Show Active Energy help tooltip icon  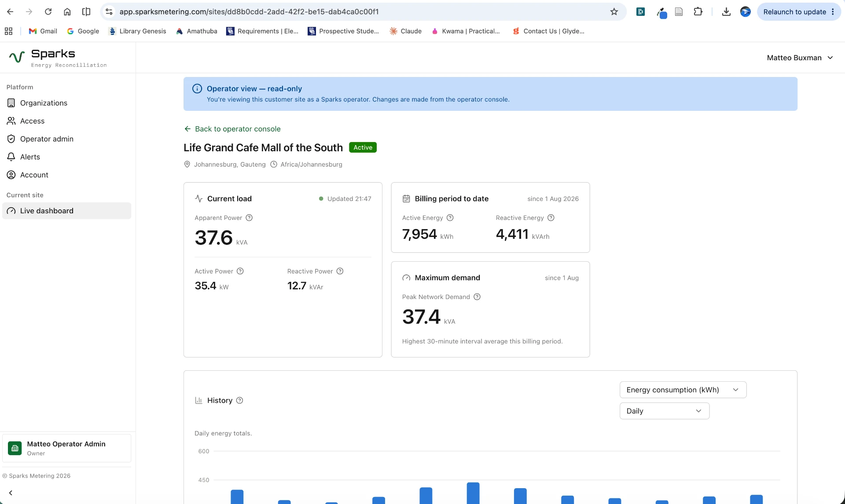450,218
